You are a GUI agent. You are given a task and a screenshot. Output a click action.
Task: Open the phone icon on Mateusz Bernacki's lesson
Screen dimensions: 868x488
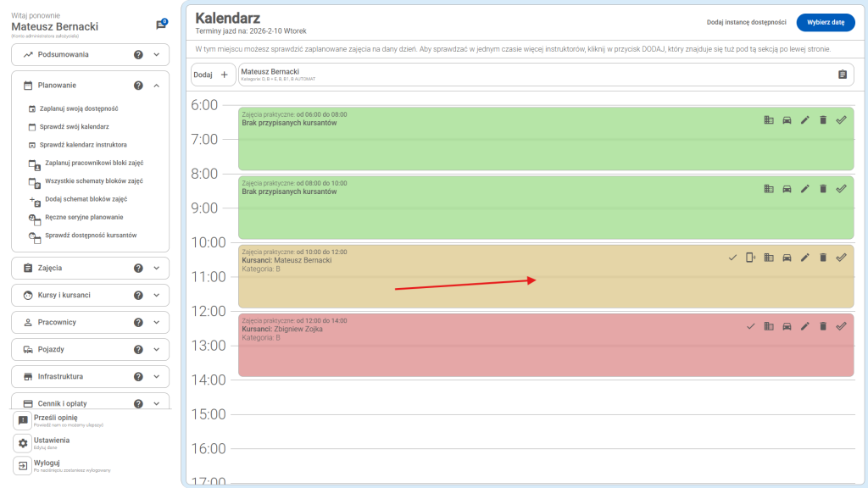[x=751, y=258]
